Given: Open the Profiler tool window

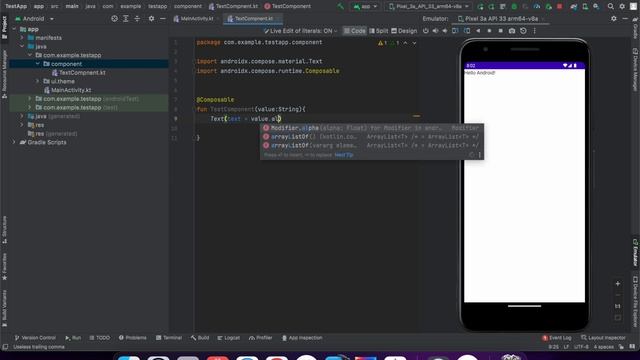Looking at the screenshot, I should [260, 338].
